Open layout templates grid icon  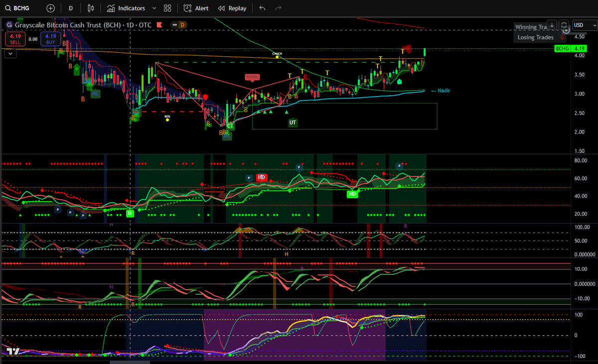point(167,8)
